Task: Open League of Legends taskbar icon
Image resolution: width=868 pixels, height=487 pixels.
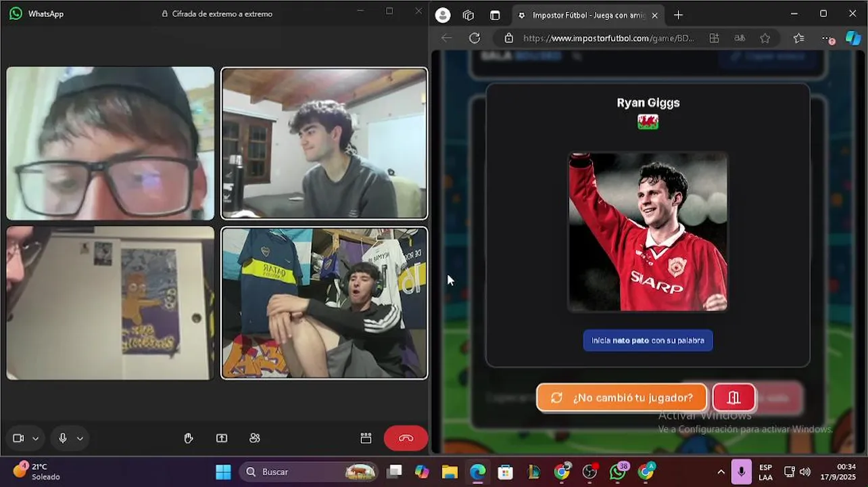Action: coord(533,471)
